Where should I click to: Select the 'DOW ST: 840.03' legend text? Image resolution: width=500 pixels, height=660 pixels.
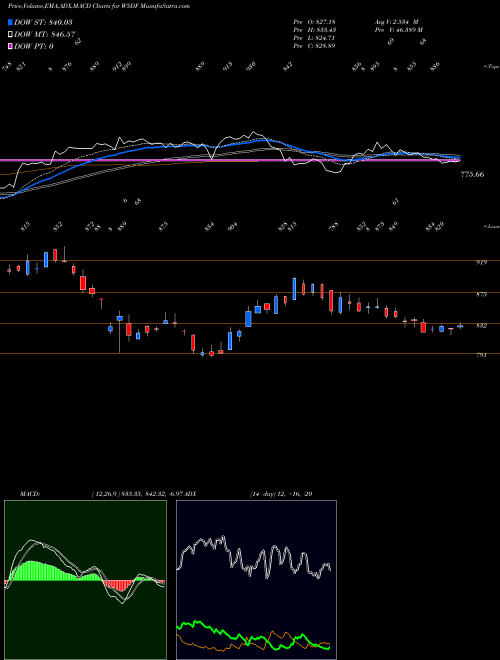click(43, 22)
